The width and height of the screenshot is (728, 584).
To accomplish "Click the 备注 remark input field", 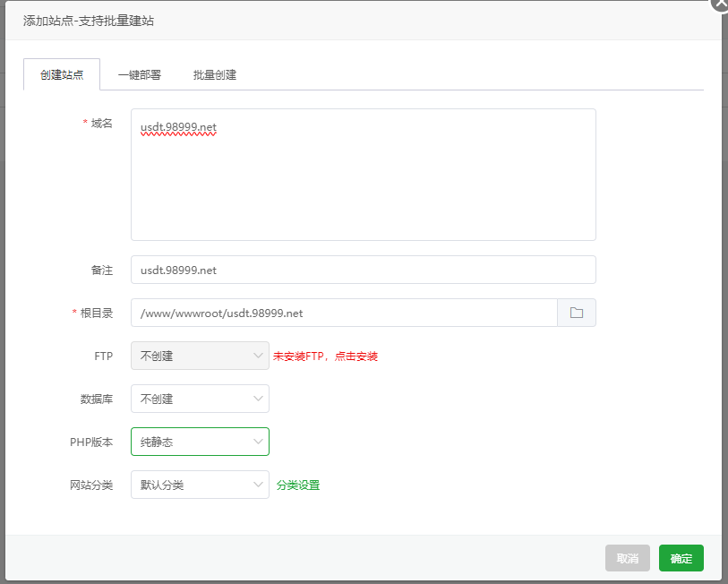I will pyautogui.click(x=364, y=270).
